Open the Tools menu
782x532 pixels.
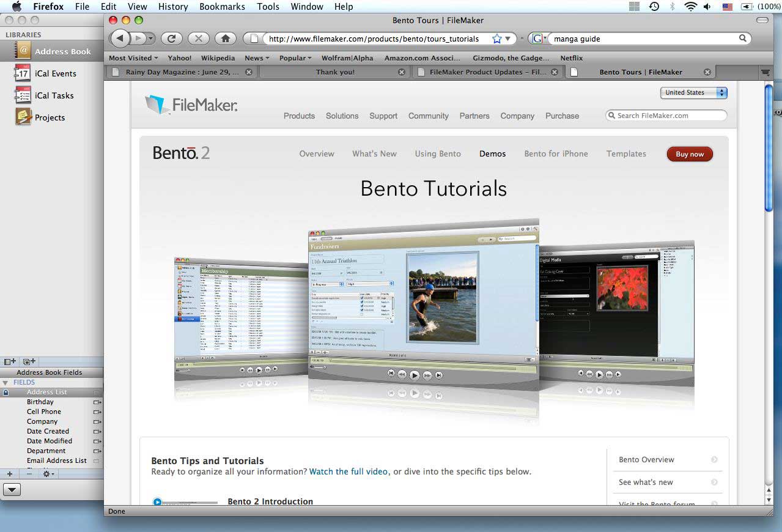[268, 7]
